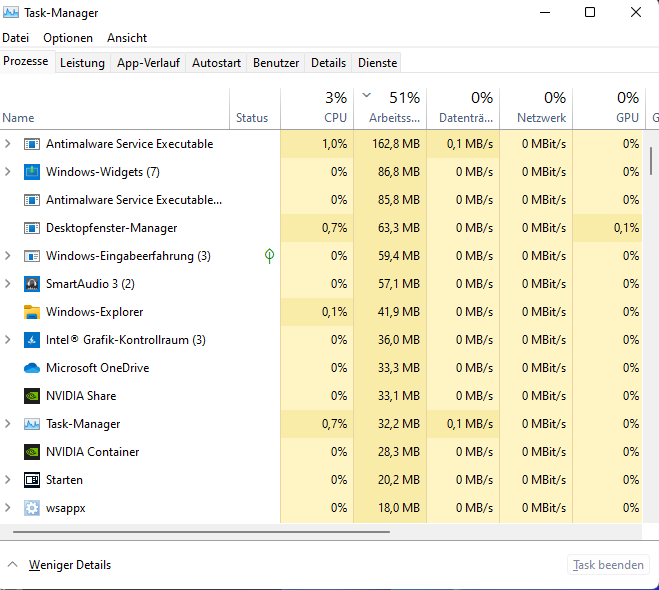Screen dimensions: 659x590
Task: Click the Weniger Details link
Action: pyautogui.click(x=70, y=565)
